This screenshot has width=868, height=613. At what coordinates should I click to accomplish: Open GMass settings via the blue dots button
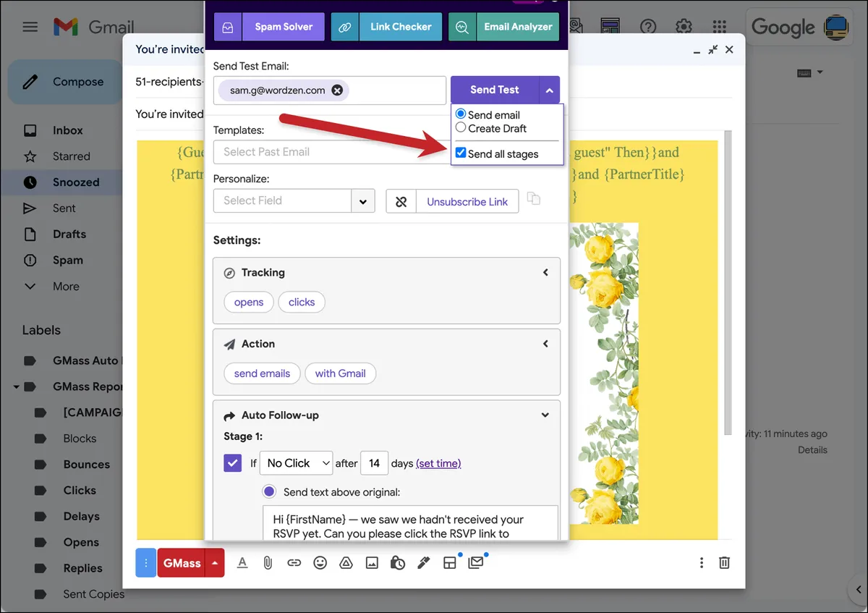pyautogui.click(x=145, y=562)
